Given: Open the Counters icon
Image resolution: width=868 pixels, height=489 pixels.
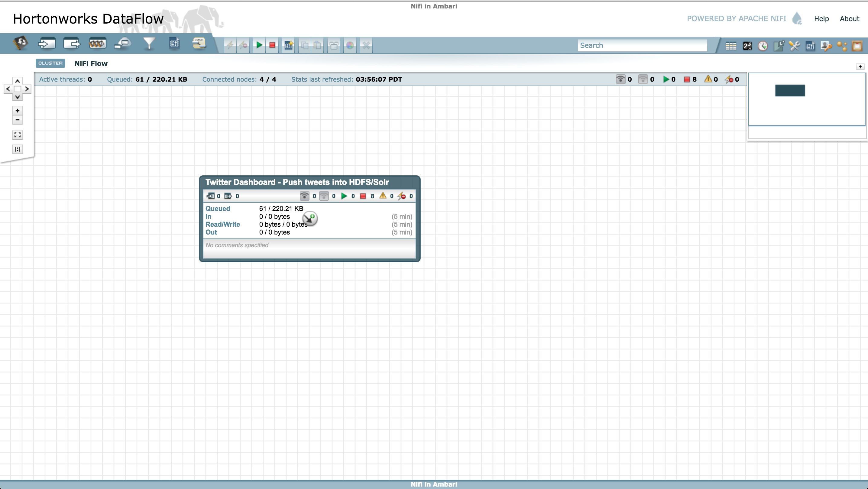Looking at the screenshot, I should coord(747,46).
